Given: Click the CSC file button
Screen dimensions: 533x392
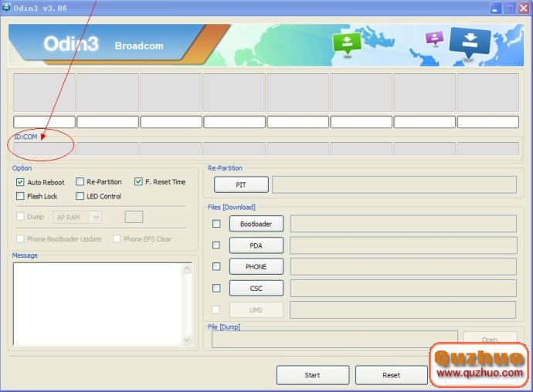Looking at the screenshot, I should (256, 289).
